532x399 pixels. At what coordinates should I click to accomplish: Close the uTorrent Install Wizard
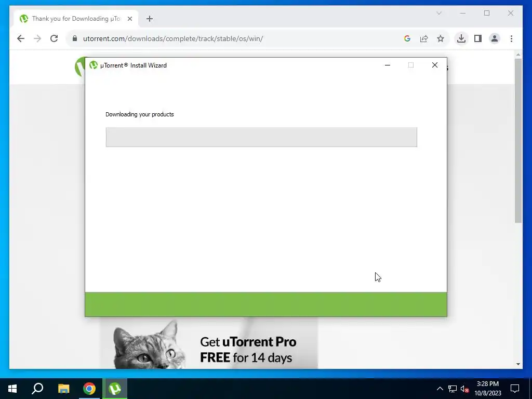pos(435,65)
